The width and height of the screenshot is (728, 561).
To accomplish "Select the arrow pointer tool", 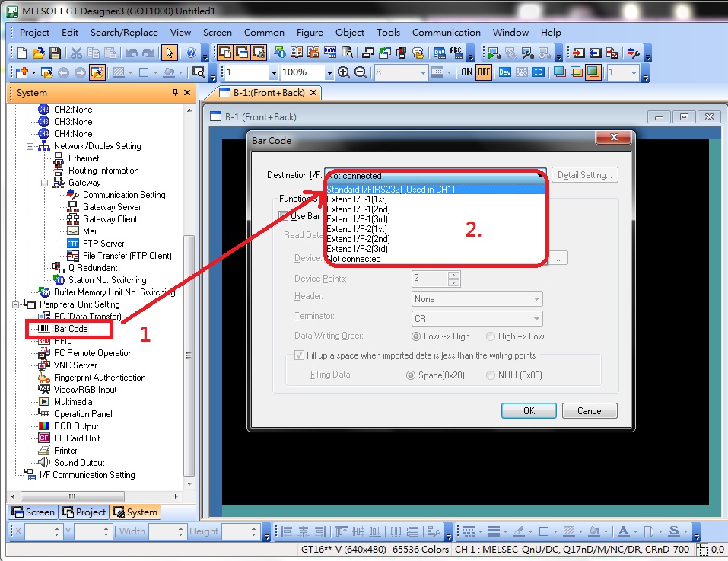I will (170, 53).
